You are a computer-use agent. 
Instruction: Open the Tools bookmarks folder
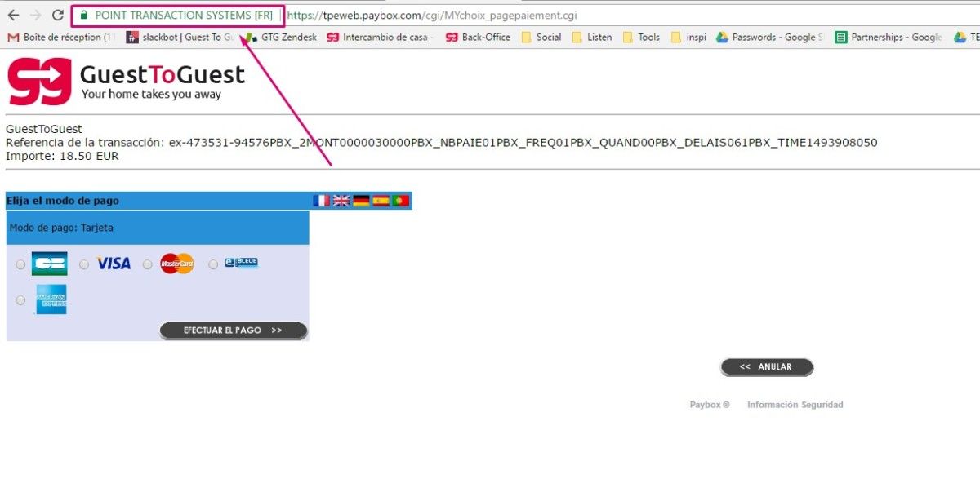(642, 37)
